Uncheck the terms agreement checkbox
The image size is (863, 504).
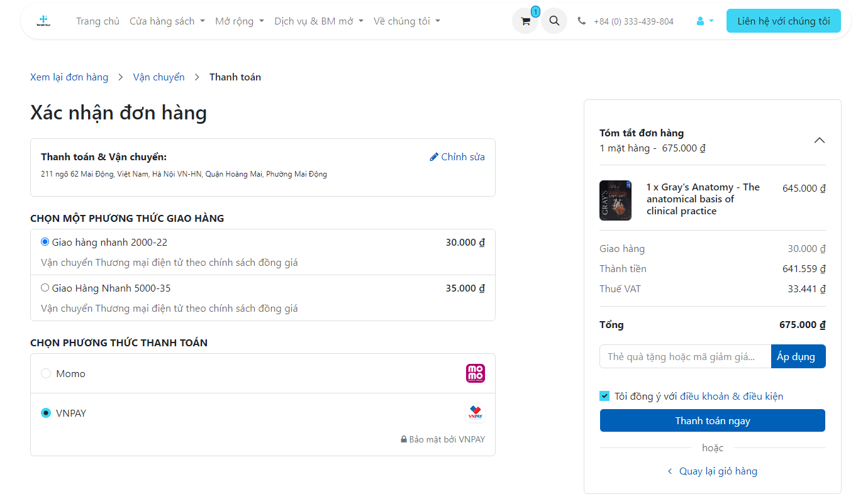[604, 396]
